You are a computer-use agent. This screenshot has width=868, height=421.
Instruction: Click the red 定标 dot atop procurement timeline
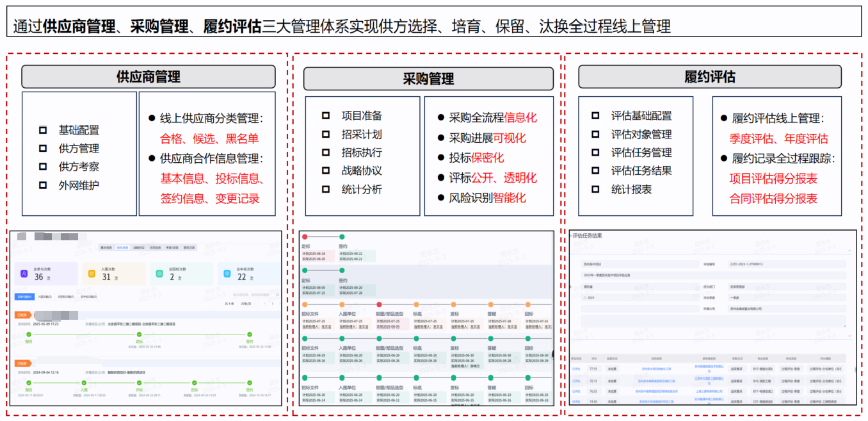(x=305, y=237)
